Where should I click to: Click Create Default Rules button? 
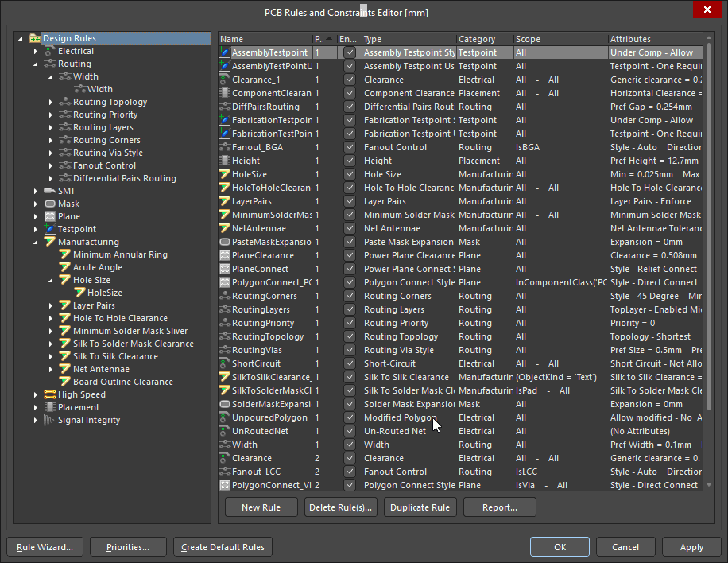[223, 547]
